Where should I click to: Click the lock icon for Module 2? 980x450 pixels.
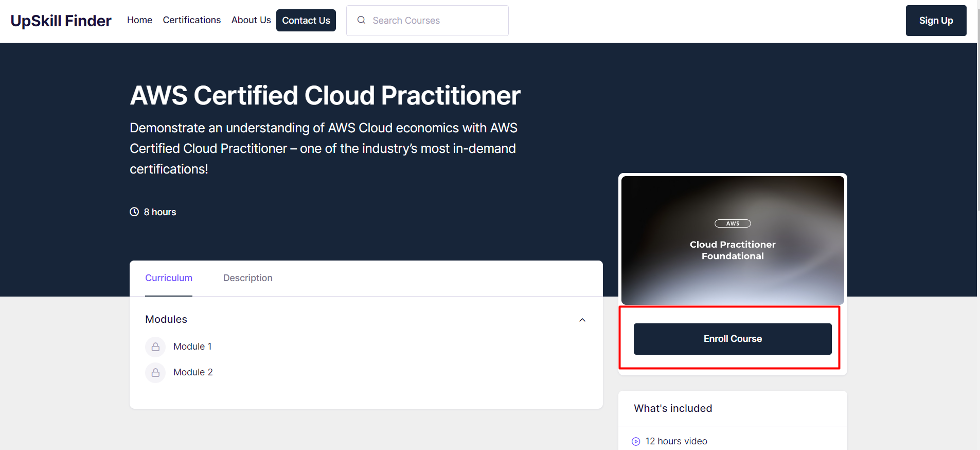pos(155,373)
